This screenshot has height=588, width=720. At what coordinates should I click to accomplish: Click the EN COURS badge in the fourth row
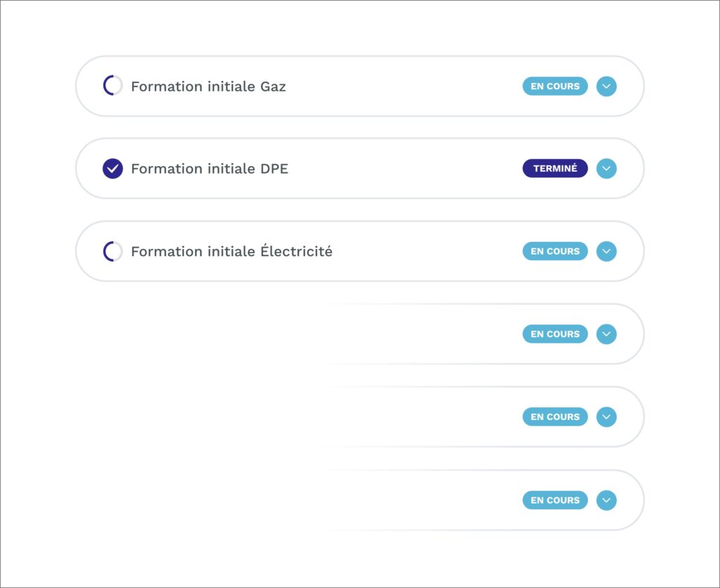pos(555,334)
